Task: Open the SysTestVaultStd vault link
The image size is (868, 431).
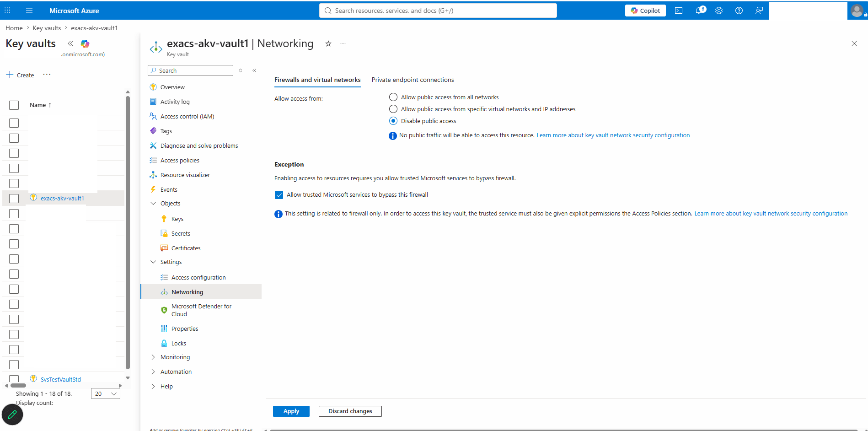Action: click(x=61, y=379)
